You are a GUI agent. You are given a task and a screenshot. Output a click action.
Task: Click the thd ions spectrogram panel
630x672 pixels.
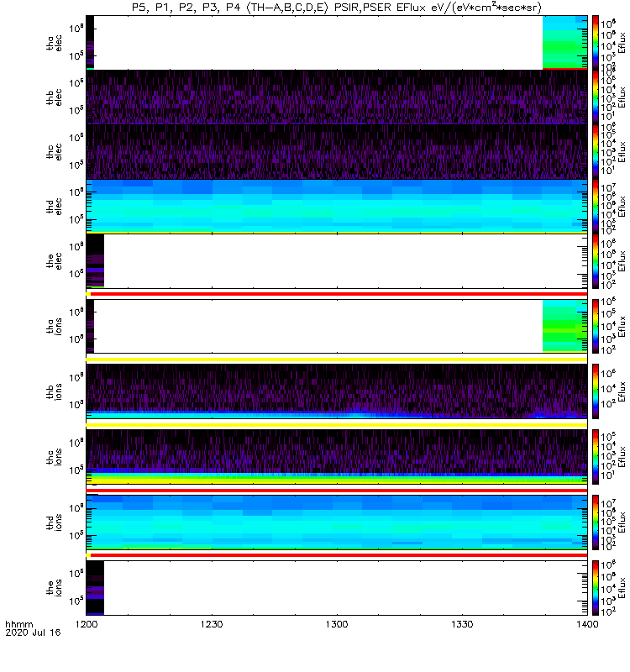[x=336, y=522]
